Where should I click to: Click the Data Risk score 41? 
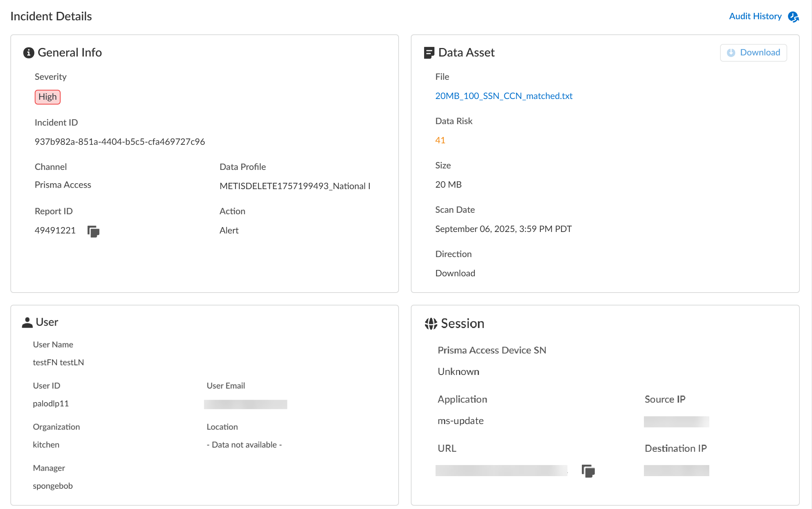pos(440,140)
